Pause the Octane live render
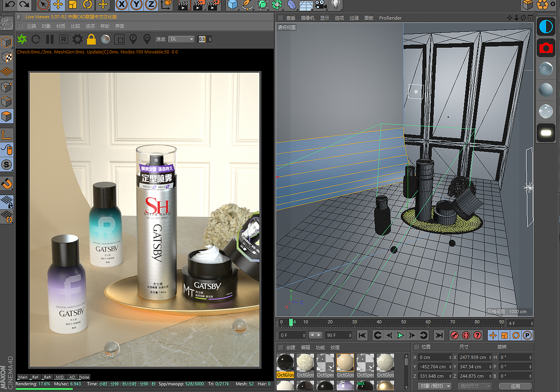 (x=50, y=39)
